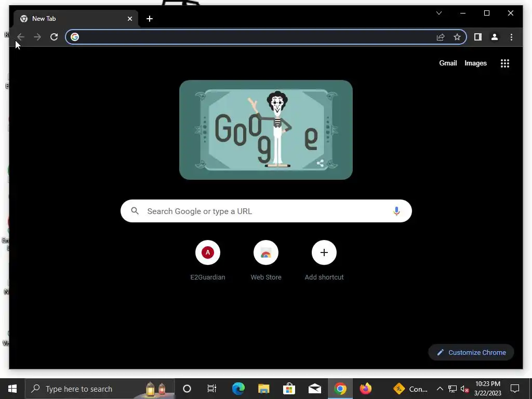This screenshot has height=399, width=532.
Task: Open the Mail app from the taskbar
Action: [314, 389]
